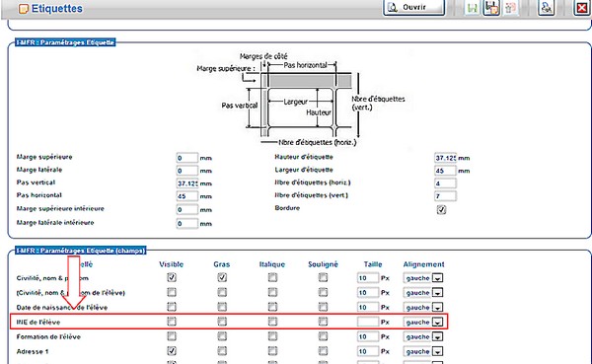Click the Pas horizontal input field
Image resolution: width=592 pixels, height=364 pixels.
click(x=186, y=196)
